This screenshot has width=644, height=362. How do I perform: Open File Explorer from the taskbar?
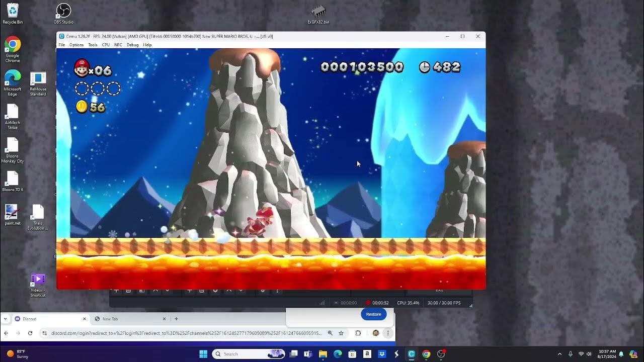323,354
